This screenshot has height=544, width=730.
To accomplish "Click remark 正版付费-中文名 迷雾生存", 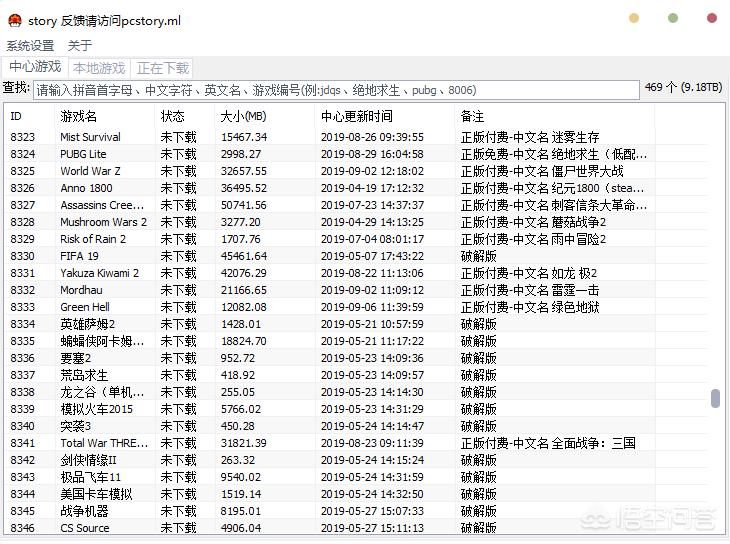I will coord(530,137).
